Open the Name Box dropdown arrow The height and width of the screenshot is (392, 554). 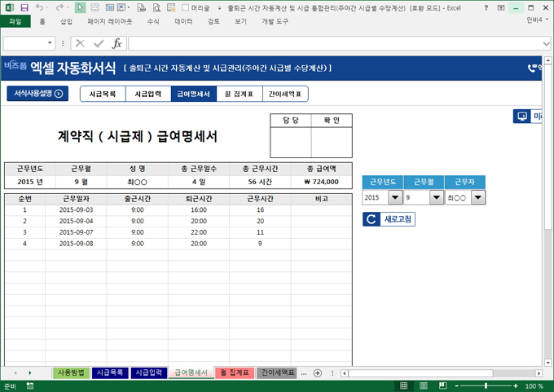tap(51, 43)
